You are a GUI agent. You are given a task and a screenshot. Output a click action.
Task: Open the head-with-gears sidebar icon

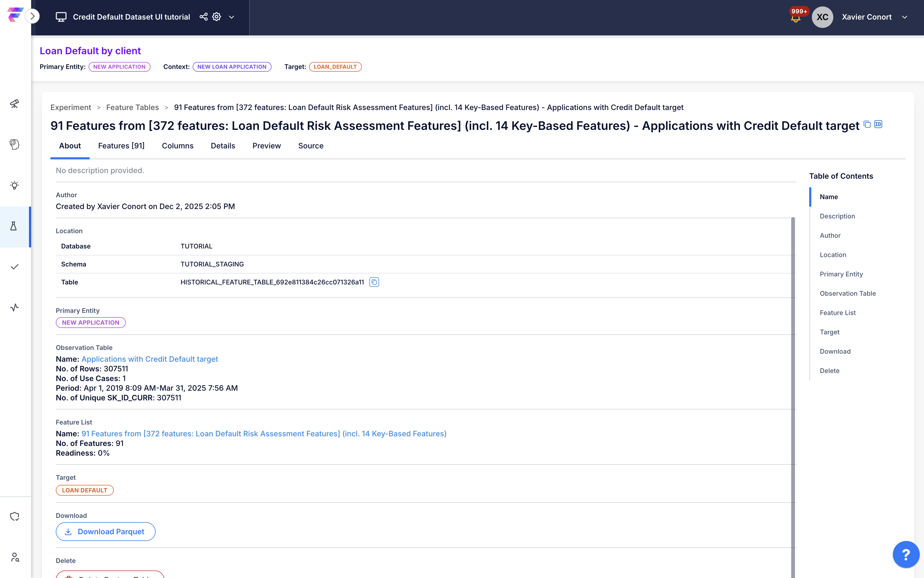pos(14,144)
